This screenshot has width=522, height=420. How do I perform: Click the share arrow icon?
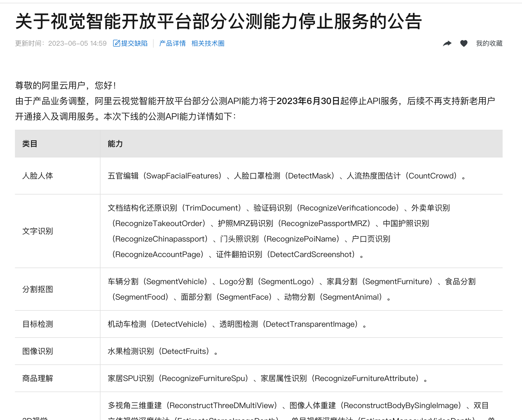point(447,43)
